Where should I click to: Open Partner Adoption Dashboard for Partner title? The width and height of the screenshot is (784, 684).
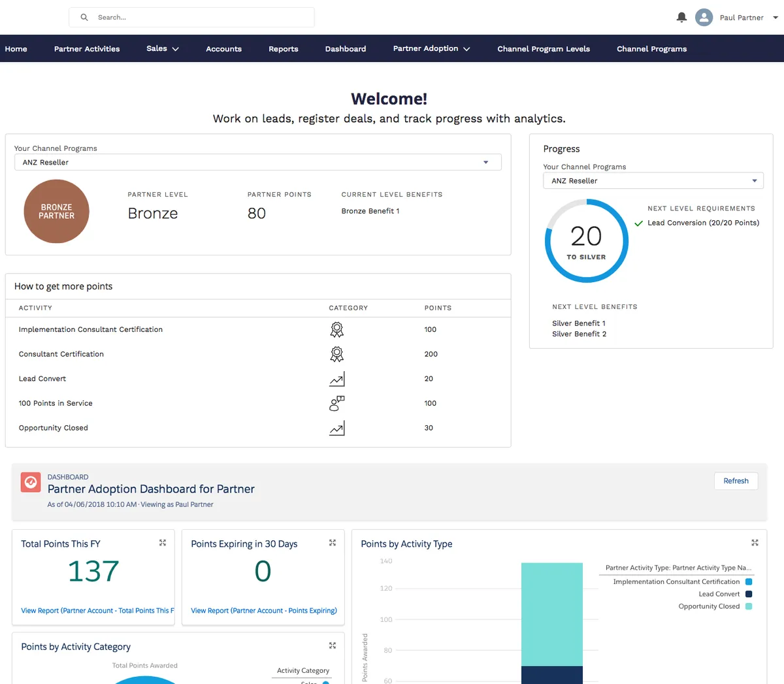click(x=151, y=489)
